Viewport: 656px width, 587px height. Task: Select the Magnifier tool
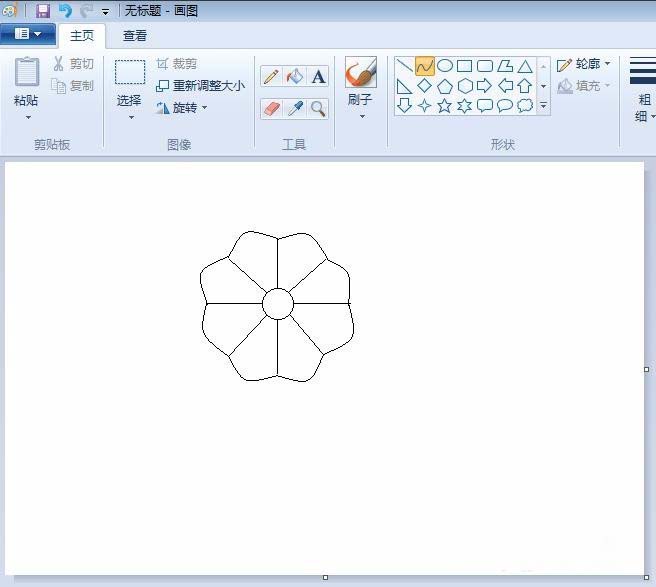click(x=318, y=109)
